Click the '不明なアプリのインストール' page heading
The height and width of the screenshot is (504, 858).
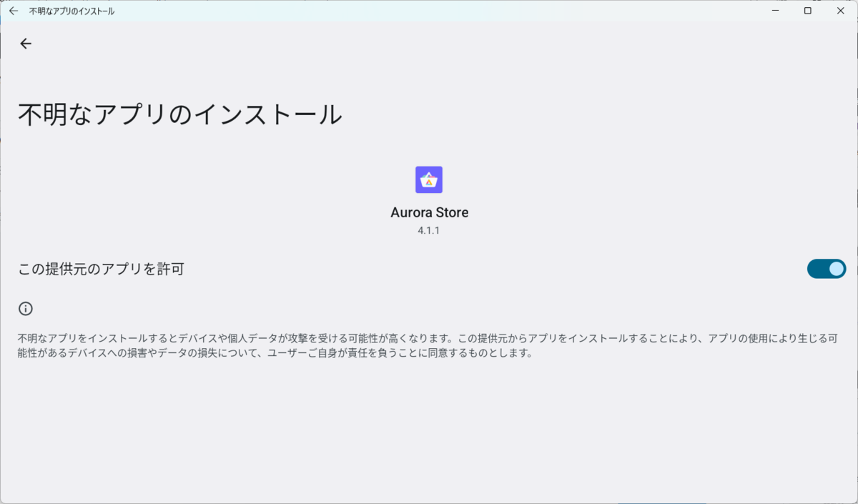[x=180, y=115]
